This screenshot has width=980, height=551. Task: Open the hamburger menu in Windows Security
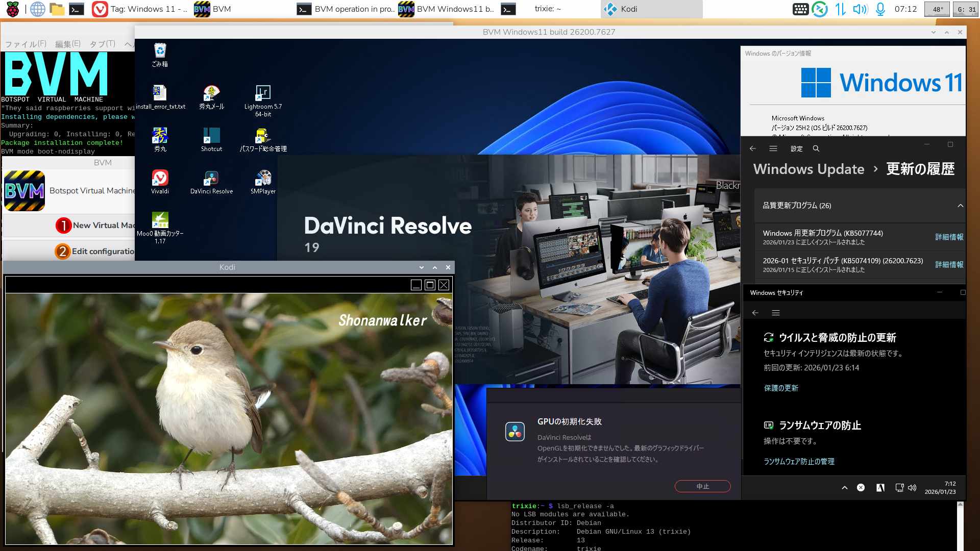pos(776,313)
